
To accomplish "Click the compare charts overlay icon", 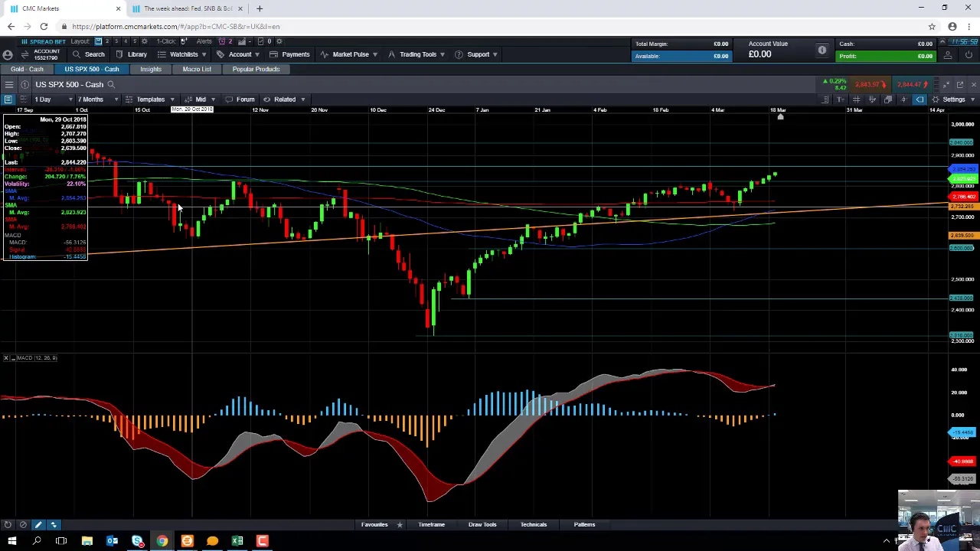I will pos(888,99).
